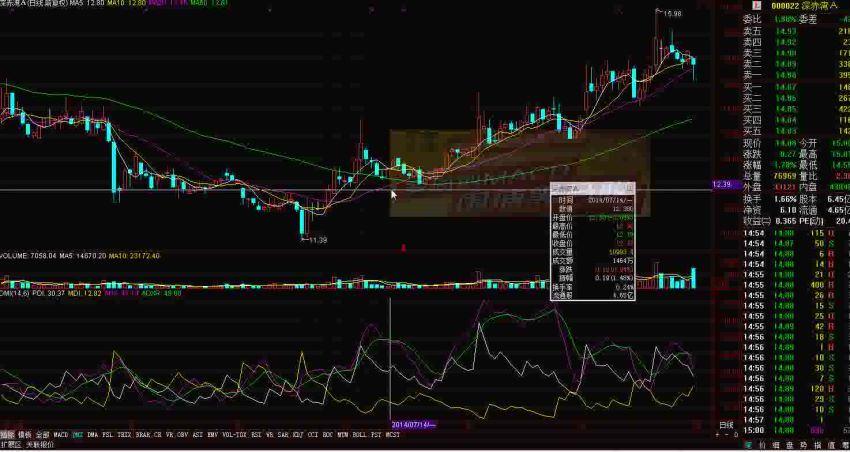Click the 卖二 order book row
This screenshot has width=850, height=452.
click(796, 64)
